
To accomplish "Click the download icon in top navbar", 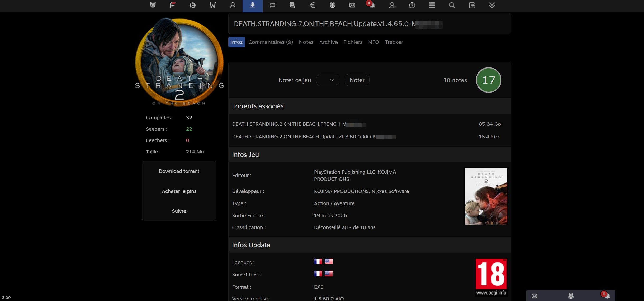I will 252,6.
